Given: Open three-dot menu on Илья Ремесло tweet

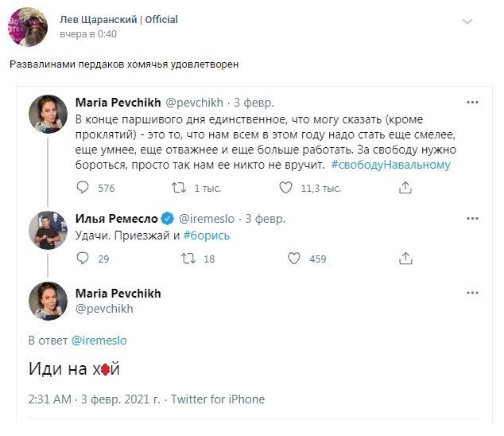Looking at the screenshot, I should [472, 219].
